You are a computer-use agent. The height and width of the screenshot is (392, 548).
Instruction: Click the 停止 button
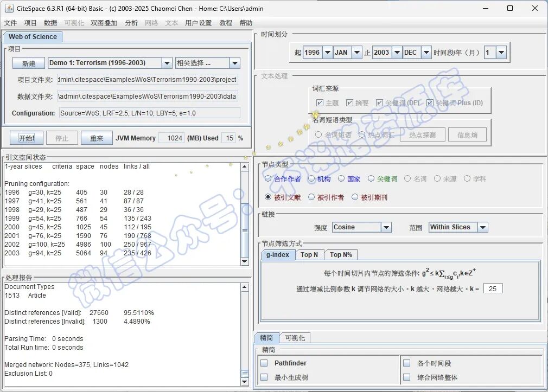point(62,138)
